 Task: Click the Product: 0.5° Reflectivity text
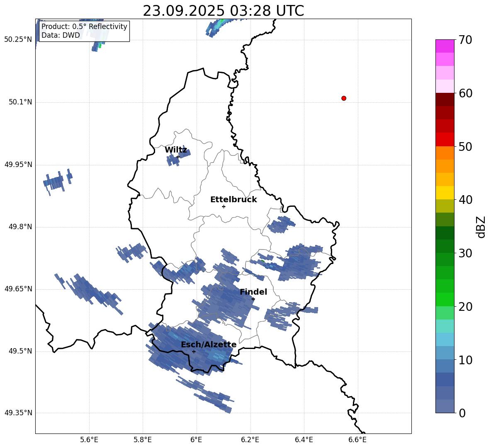tap(84, 27)
